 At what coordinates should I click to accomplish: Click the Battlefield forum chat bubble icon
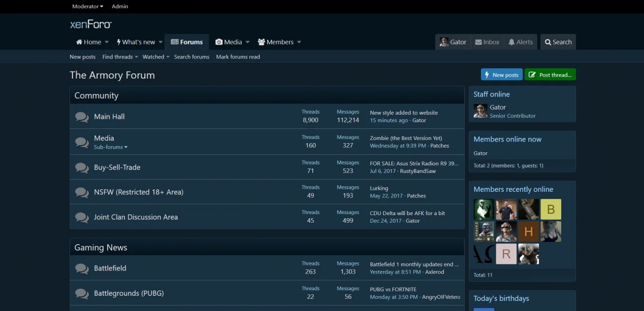pos(82,268)
